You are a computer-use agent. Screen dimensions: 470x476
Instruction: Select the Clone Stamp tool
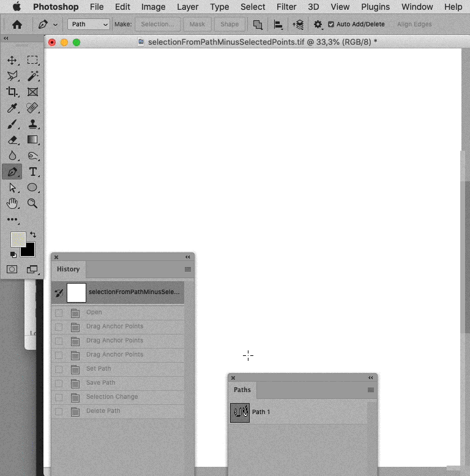tap(32, 124)
